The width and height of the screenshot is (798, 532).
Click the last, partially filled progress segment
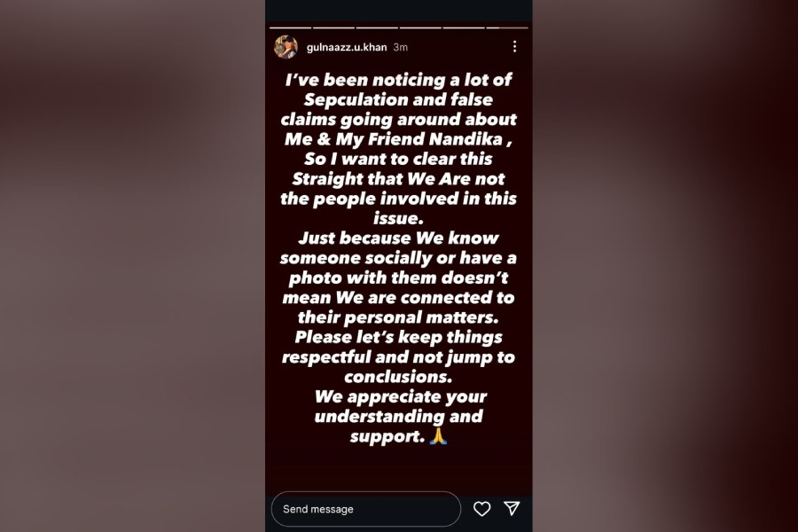[x=505, y=27]
